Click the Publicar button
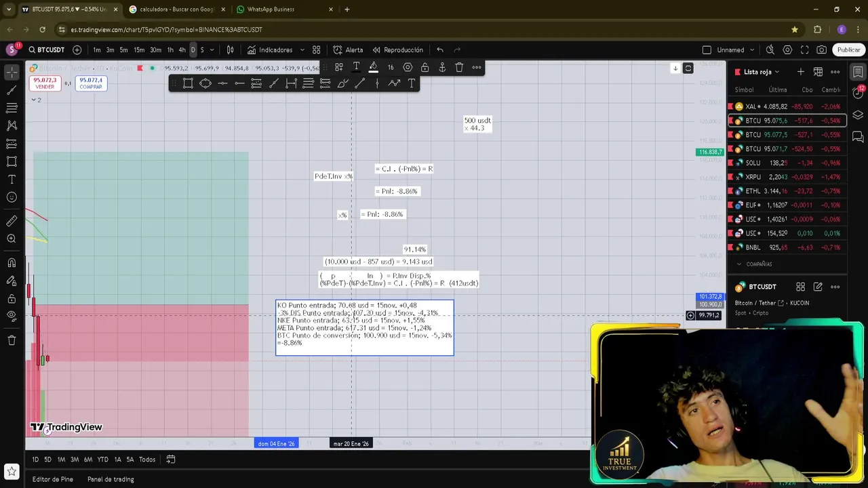Viewport: 868px width, 488px height. click(848, 50)
